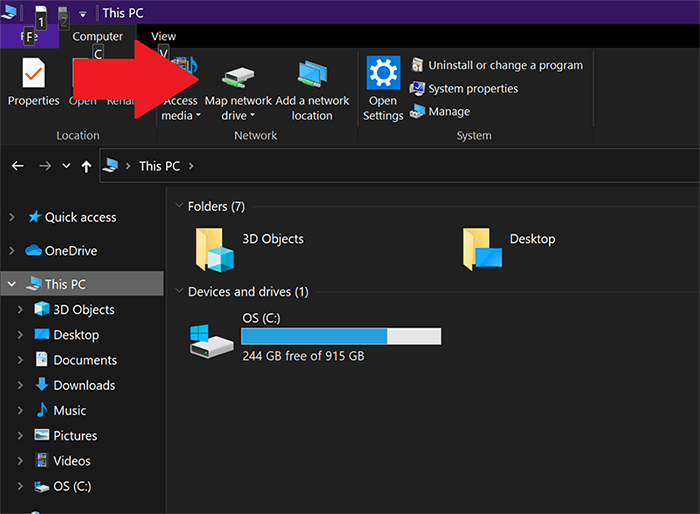Open the recent locations dropdown arrow
Image resolution: width=700 pixels, height=514 pixels.
[x=66, y=166]
